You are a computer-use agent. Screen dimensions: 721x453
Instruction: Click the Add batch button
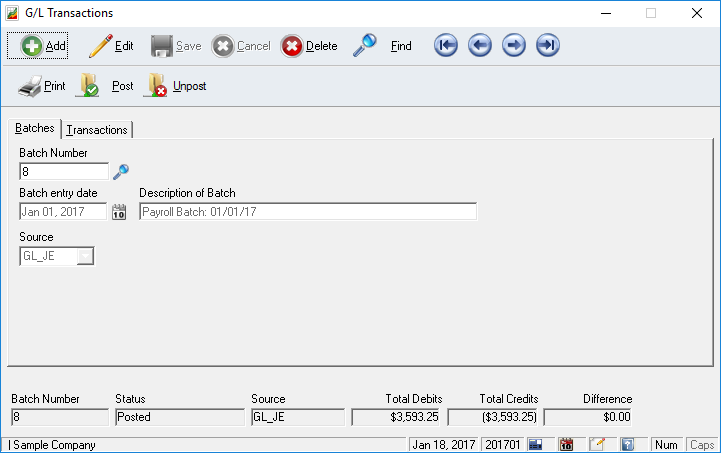43,46
